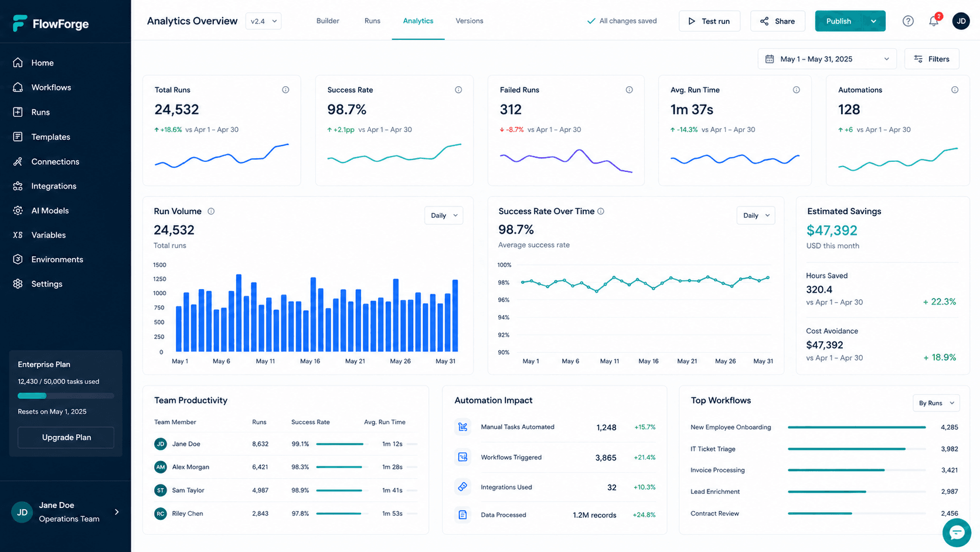The width and height of the screenshot is (980, 552).
Task: Open the Publish split-button arrow
Action: point(874,21)
